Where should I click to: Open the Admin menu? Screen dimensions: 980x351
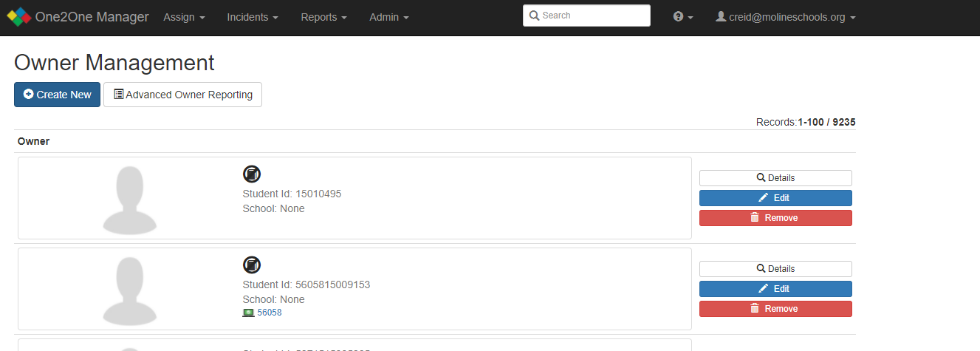click(388, 17)
